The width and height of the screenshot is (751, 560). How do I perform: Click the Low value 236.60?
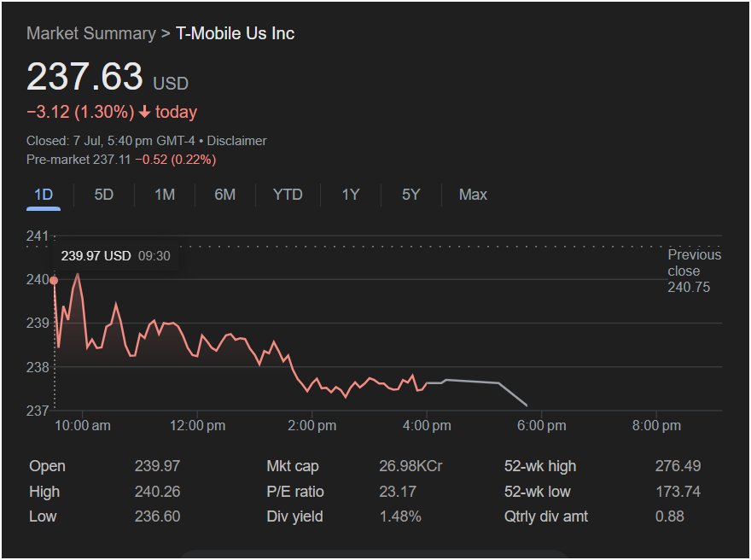pyautogui.click(x=157, y=516)
